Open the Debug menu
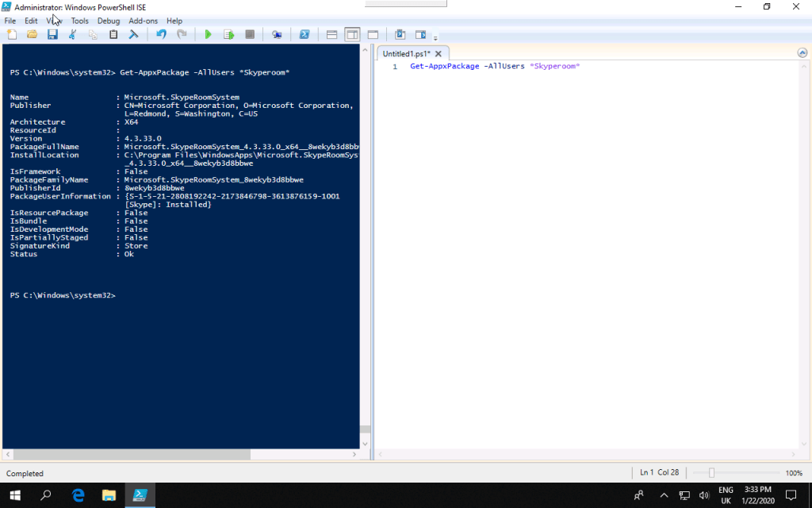This screenshot has height=508, width=812. pyautogui.click(x=109, y=21)
